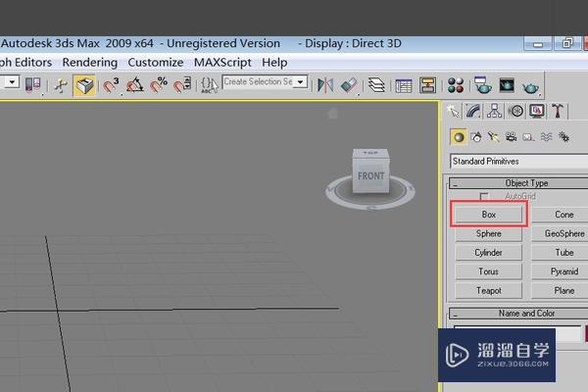Collapse the Object Type rollout
588x392 pixels.
519,183
